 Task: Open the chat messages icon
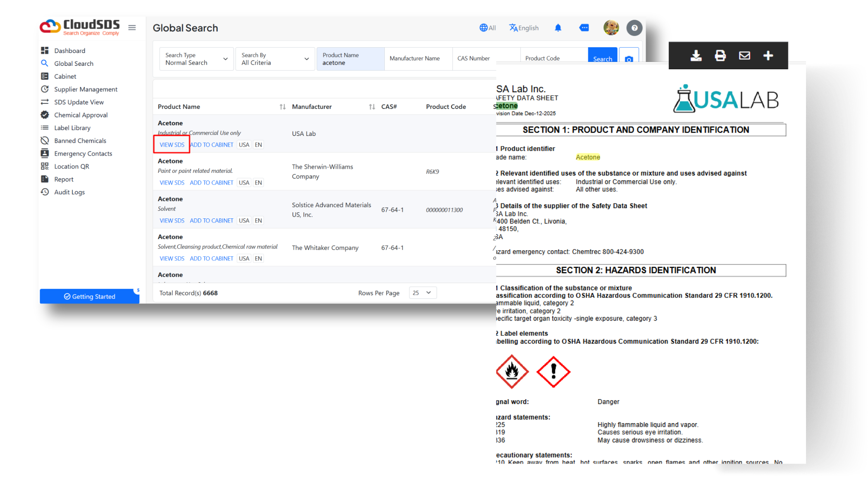[584, 27]
